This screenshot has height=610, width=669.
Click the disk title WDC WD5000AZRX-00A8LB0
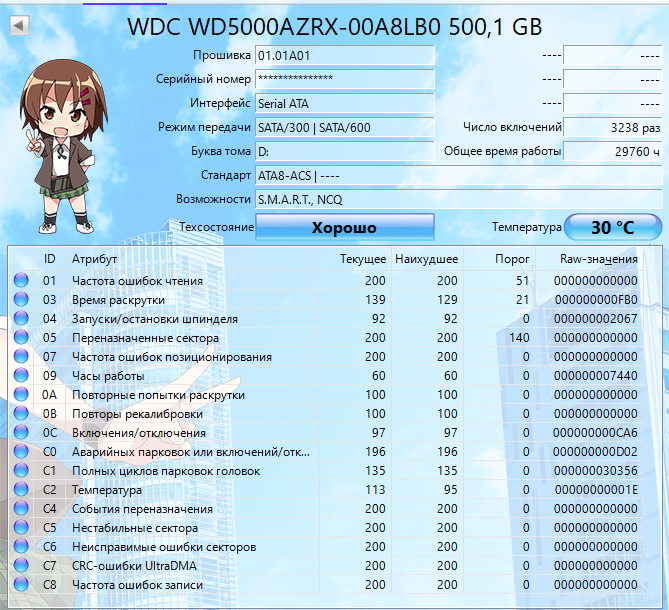pos(334,26)
